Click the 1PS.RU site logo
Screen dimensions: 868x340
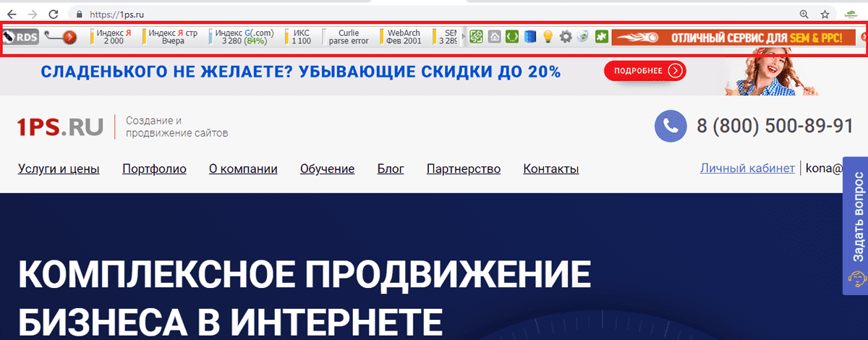coord(61,127)
